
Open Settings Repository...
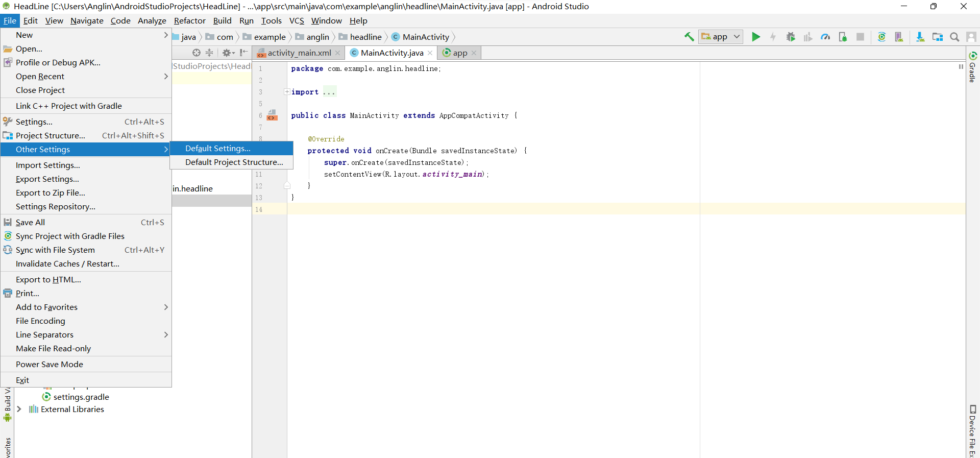[86, 206]
